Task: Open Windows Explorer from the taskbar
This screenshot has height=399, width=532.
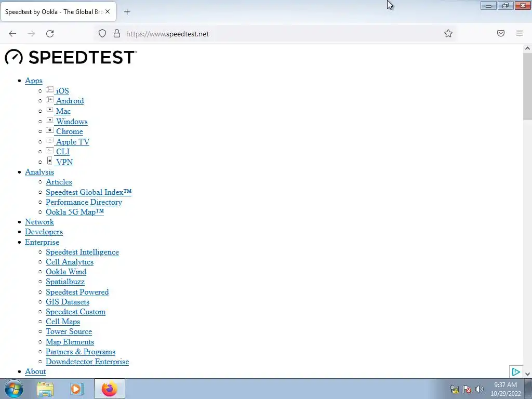Action: tap(45, 389)
